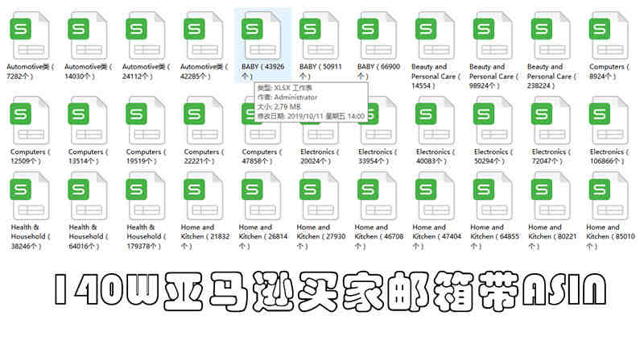Select the Automotive (24112个) spreadsheet icon

pos(146,35)
